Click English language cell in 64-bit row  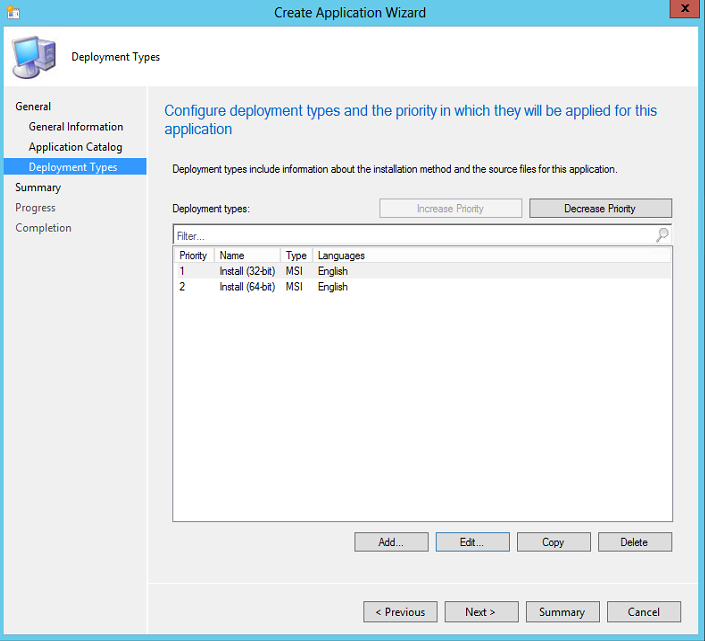click(x=333, y=287)
